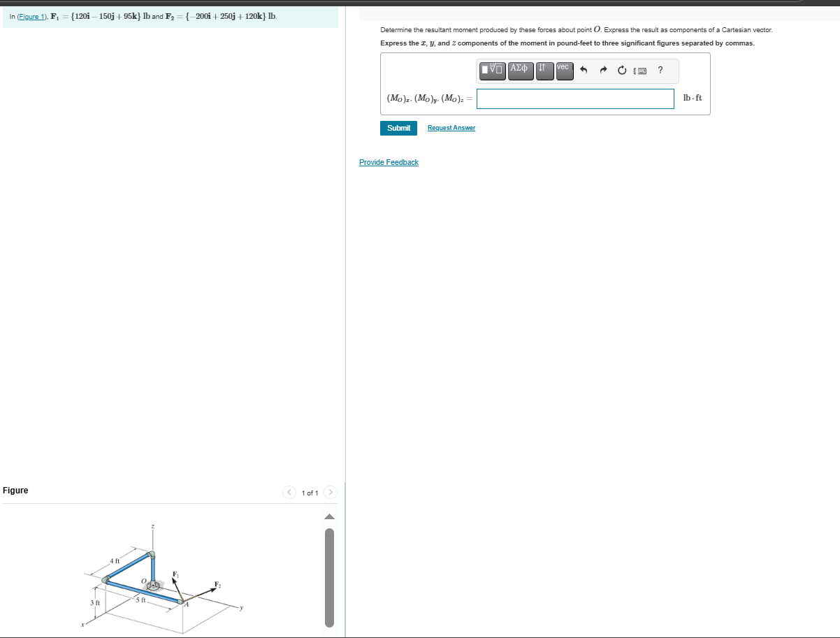
Task: Go to the previous figure page
Action: pos(289,492)
